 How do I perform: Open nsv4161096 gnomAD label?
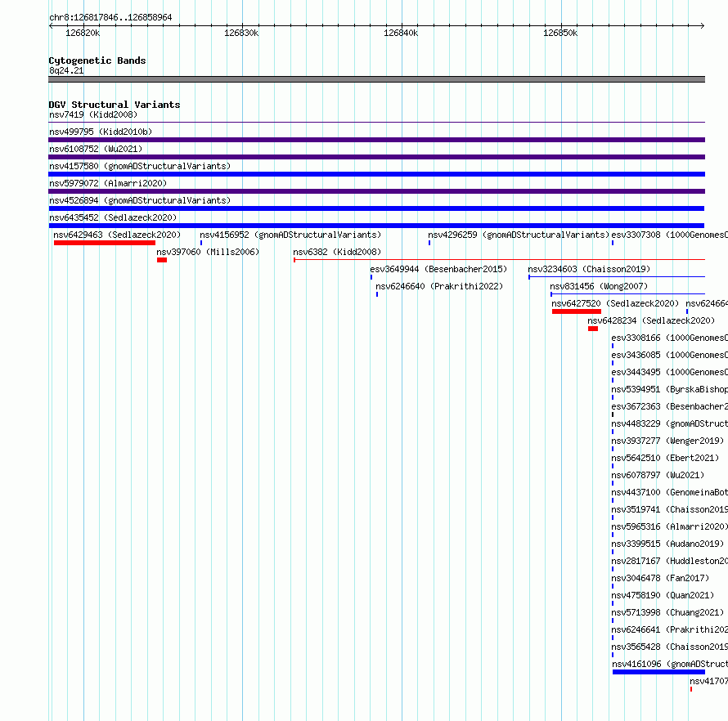(x=670, y=664)
